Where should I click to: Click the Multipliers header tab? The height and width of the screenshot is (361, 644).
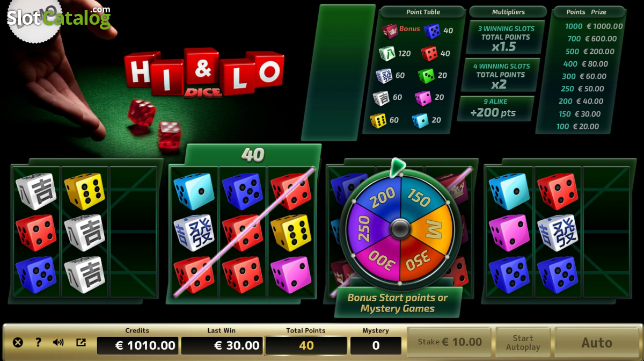508,12
